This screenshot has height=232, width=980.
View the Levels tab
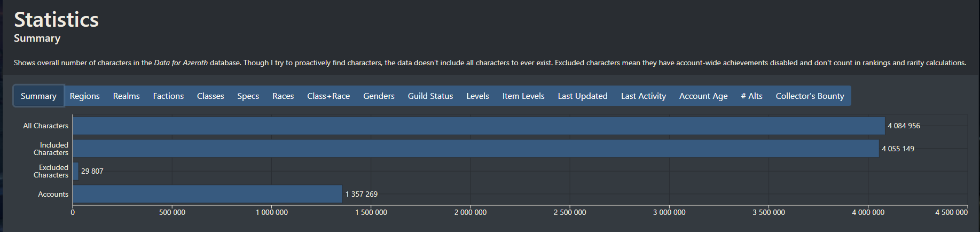477,96
